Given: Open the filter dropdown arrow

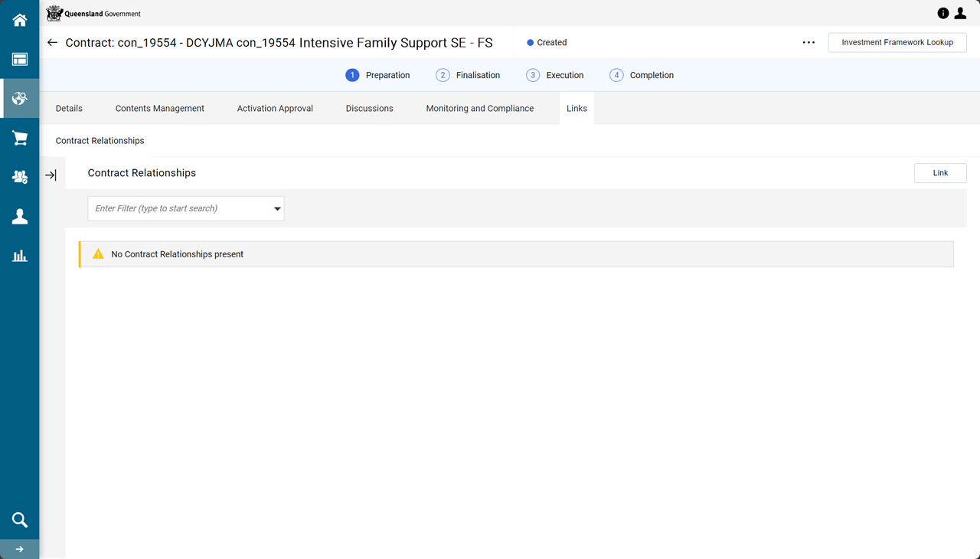Looking at the screenshot, I should click(277, 208).
